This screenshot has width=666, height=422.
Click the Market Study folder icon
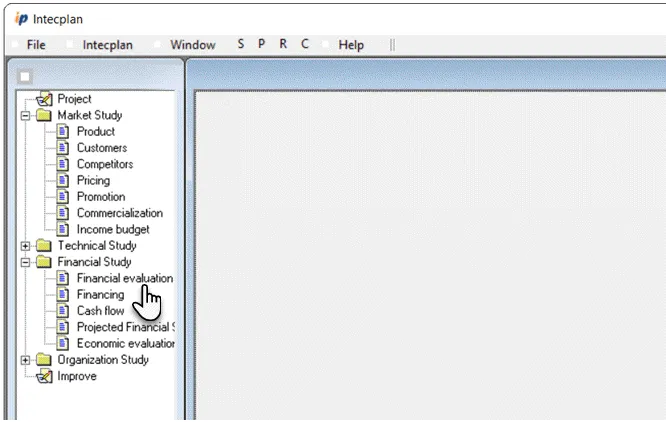(44, 115)
